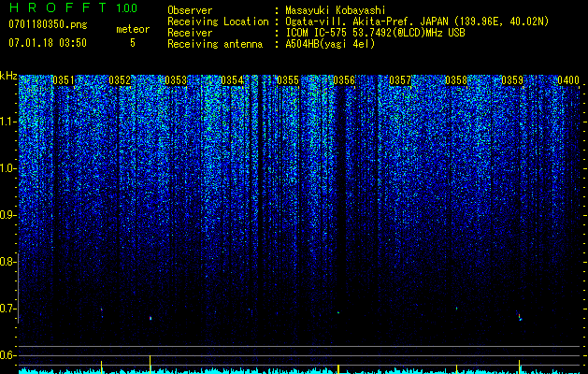Click the 0355 time axis label

click(x=288, y=80)
